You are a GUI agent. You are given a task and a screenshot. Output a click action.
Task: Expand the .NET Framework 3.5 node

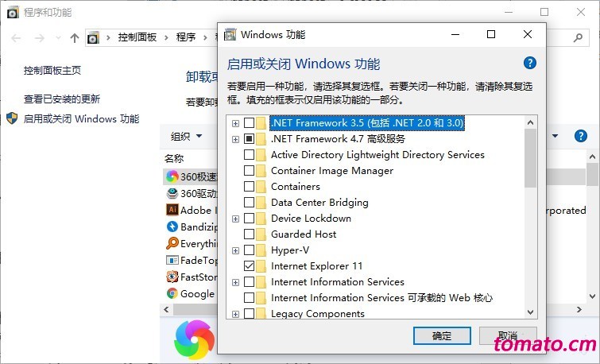click(236, 123)
